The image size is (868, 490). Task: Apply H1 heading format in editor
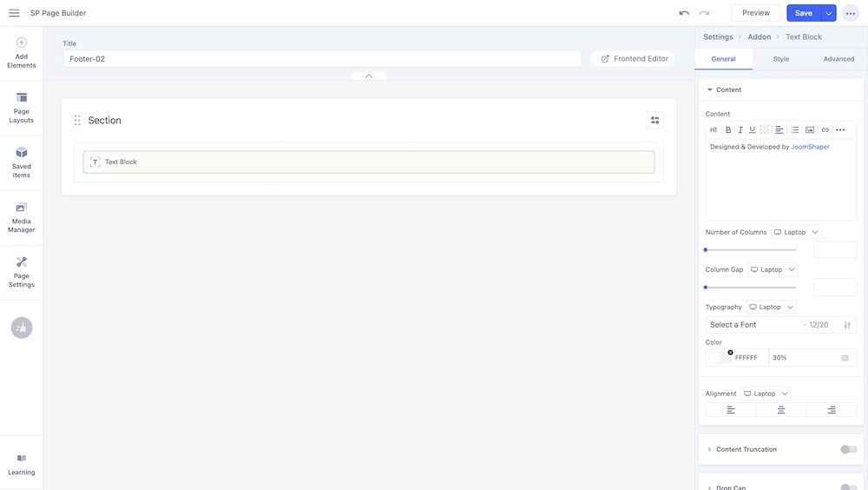(x=713, y=129)
